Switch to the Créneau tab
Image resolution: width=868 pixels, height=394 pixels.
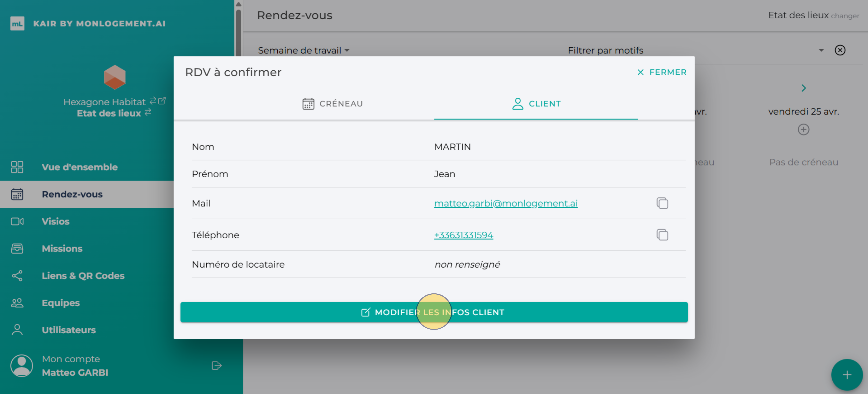[x=332, y=104]
